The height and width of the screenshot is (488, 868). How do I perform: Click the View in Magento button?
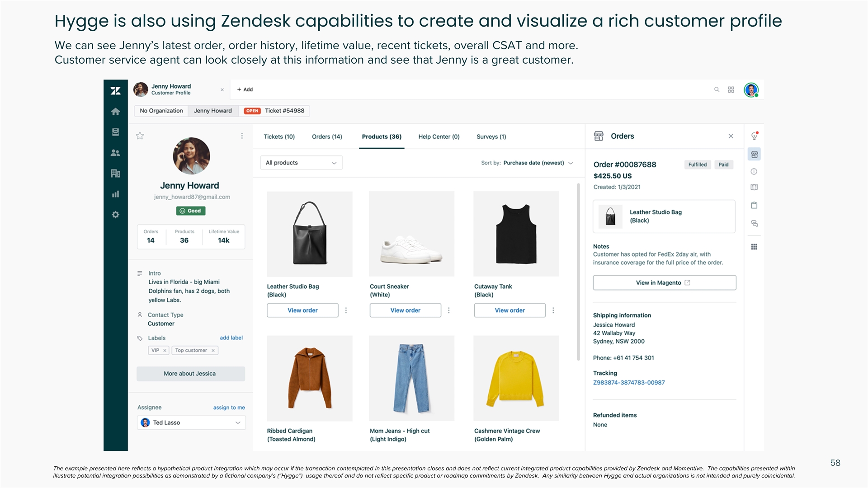tap(664, 283)
